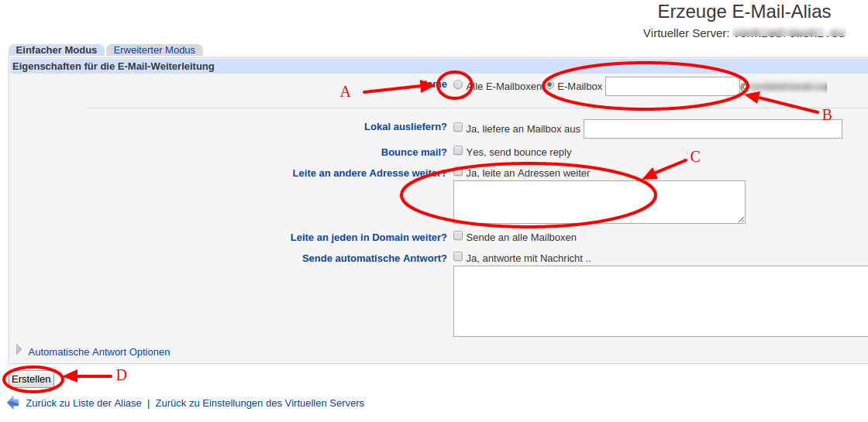
Task: Click the blue back arrow icon
Action: (x=13, y=403)
